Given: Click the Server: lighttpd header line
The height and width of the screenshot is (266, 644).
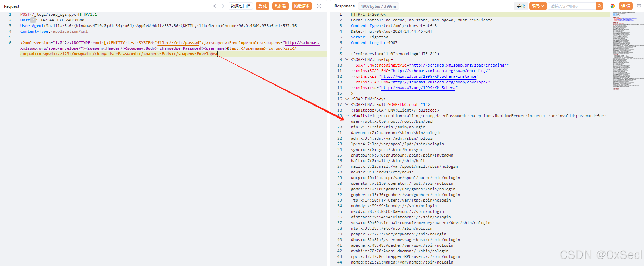Looking at the screenshot, I should point(370,37).
